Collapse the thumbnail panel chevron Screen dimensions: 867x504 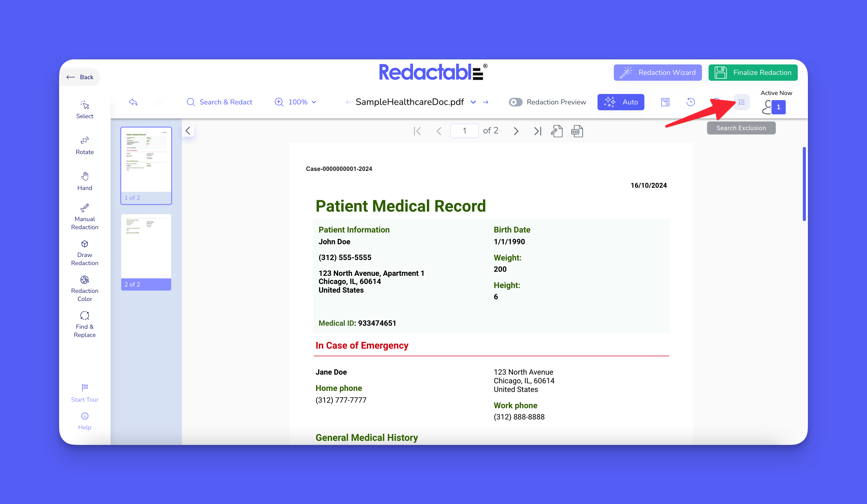pos(188,131)
